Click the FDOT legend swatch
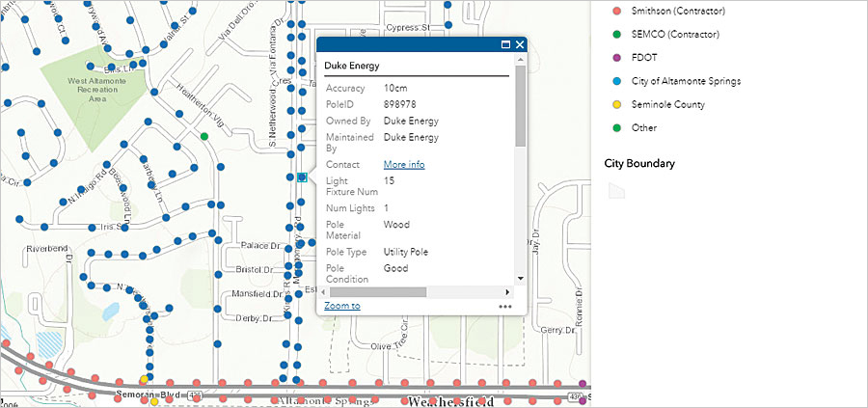 coord(617,58)
